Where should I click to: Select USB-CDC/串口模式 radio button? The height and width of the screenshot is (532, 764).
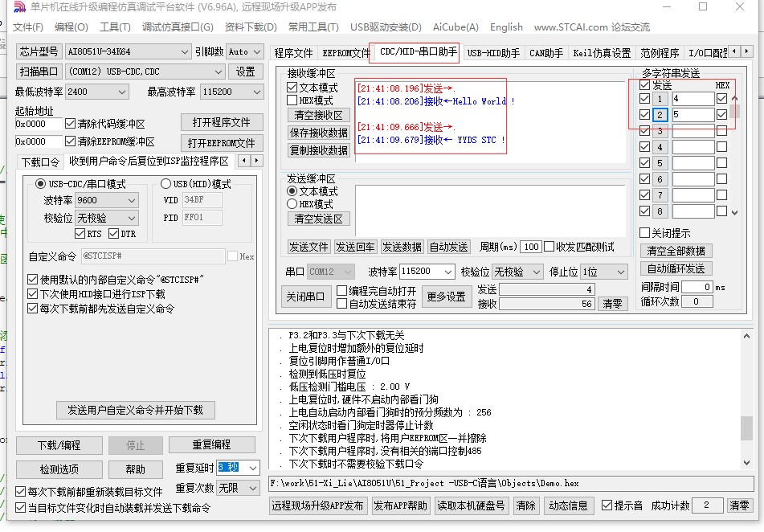pyautogui.click(x=40, y=183)
